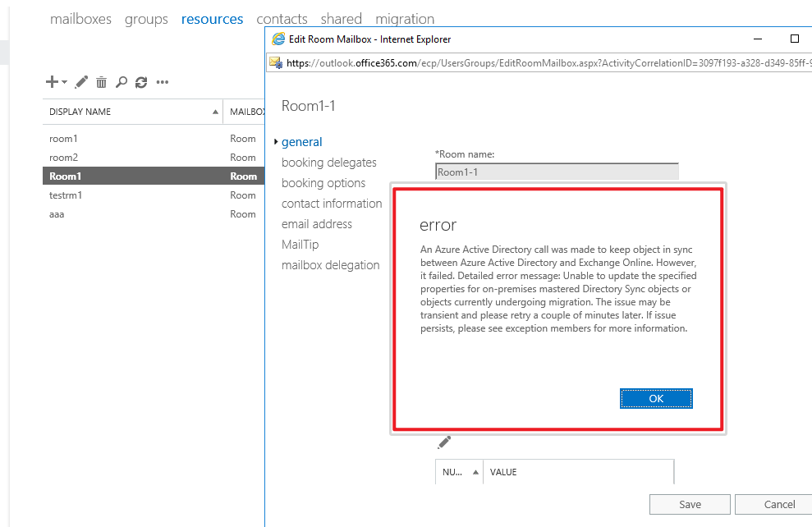This screenshot has width=812, height=527.
Task: Select the room2 row in the list
Action: click(154, 158)
